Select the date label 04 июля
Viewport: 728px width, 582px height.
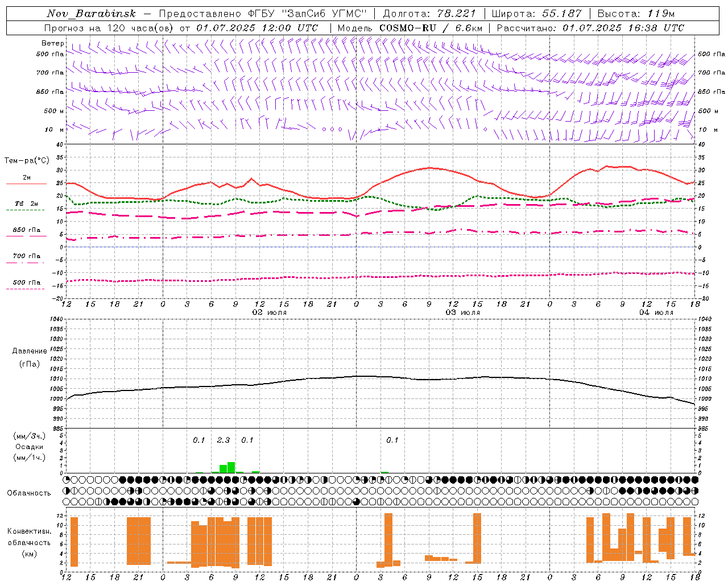pos(656,313)
